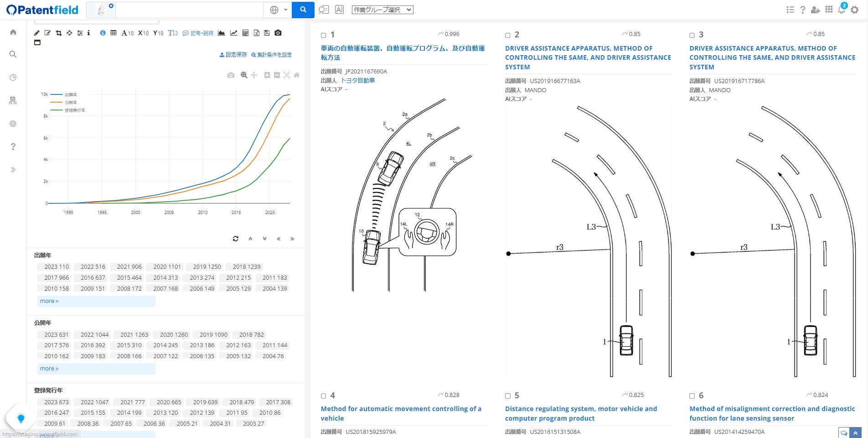
Task: Click the AI search icon
Action: (x=339, y=10)
